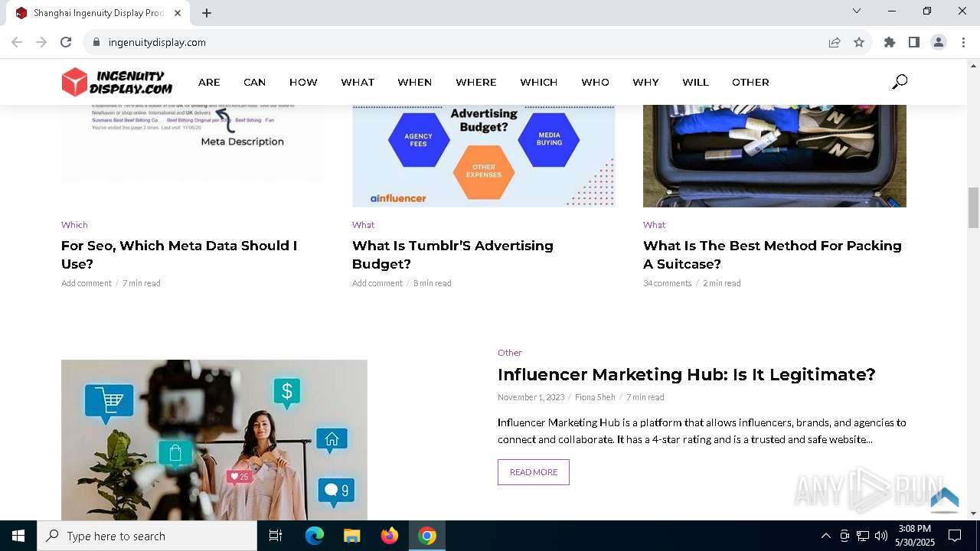Screen dimensions: 980x551
Task: Click the scroll-to-top arrow button
Action: point(945,499)
